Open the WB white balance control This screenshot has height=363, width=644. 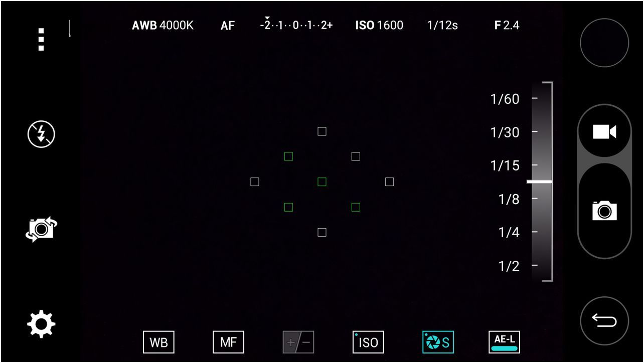[158, 342]
